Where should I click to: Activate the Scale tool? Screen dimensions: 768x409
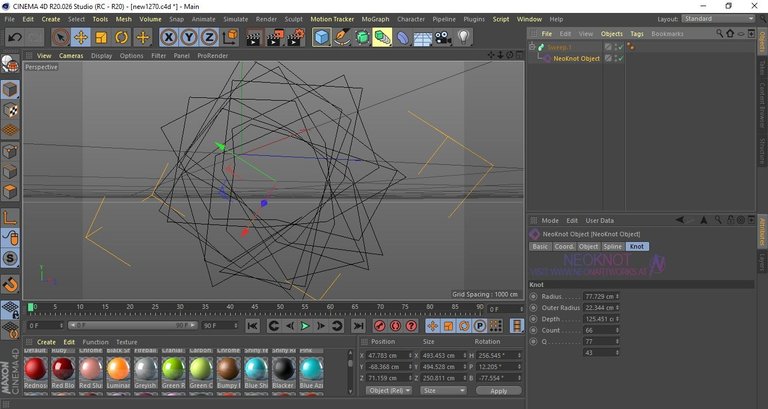pos(101,37)
